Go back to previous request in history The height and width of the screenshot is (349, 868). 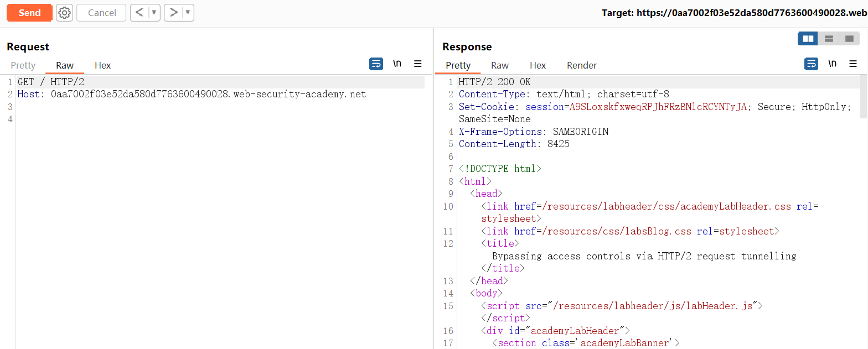click(x=139, y=13)
